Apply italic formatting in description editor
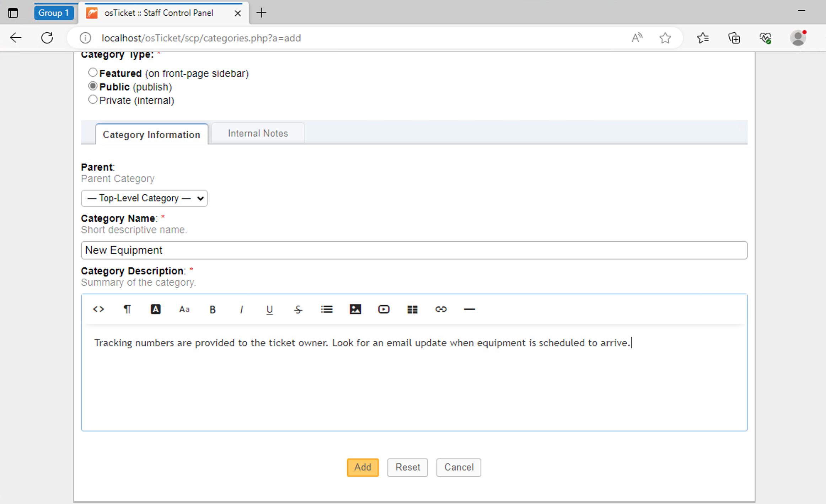This screenshot has width=826, height=504. point(241,310)
